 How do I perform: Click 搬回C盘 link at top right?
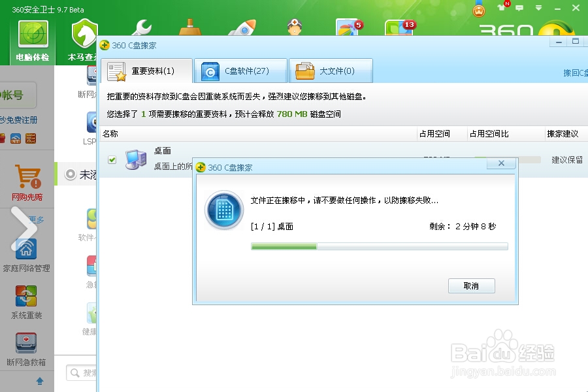[575, 73]
